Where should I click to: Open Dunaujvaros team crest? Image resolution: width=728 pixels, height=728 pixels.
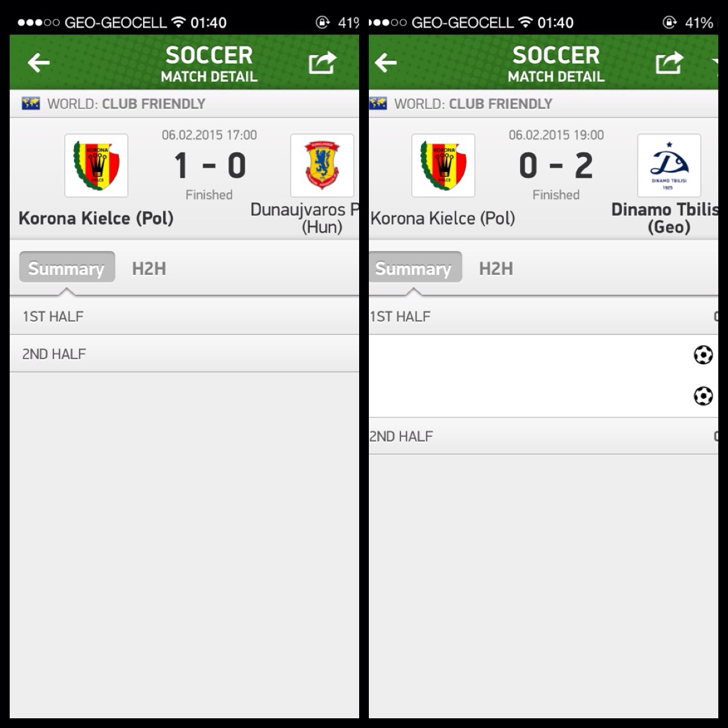coord(322,166)
